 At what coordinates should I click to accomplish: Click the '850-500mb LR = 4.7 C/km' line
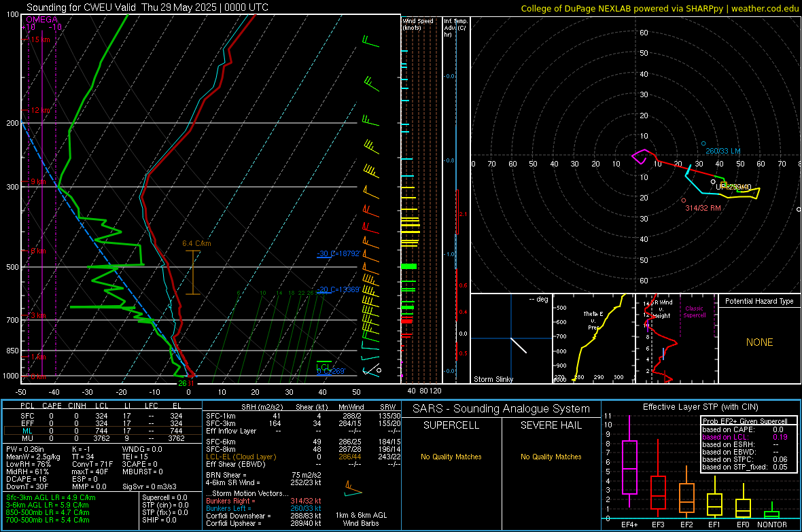(x=48, y=512)
